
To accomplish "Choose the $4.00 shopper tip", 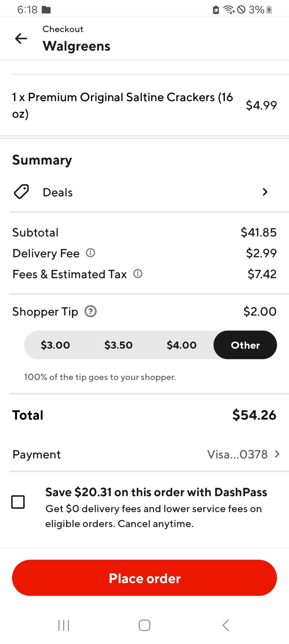I will (x=182, y=345).
